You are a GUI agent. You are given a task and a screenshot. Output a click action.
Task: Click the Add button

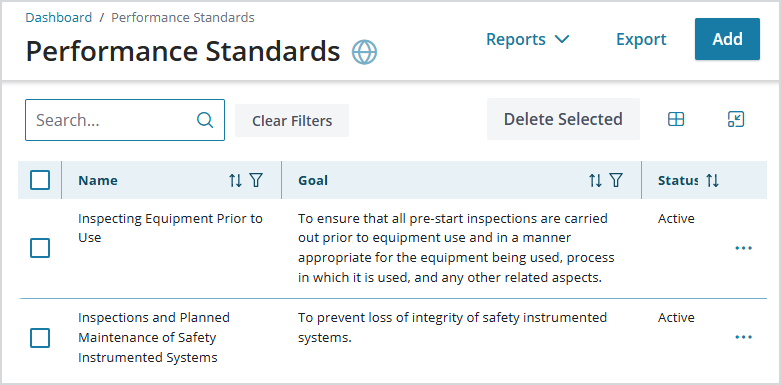coord(727,39)
